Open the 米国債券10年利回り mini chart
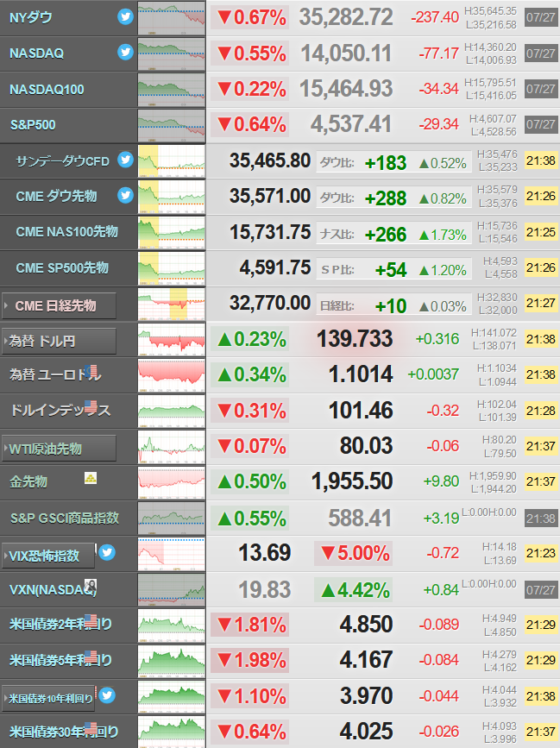 tap(172, 696)
